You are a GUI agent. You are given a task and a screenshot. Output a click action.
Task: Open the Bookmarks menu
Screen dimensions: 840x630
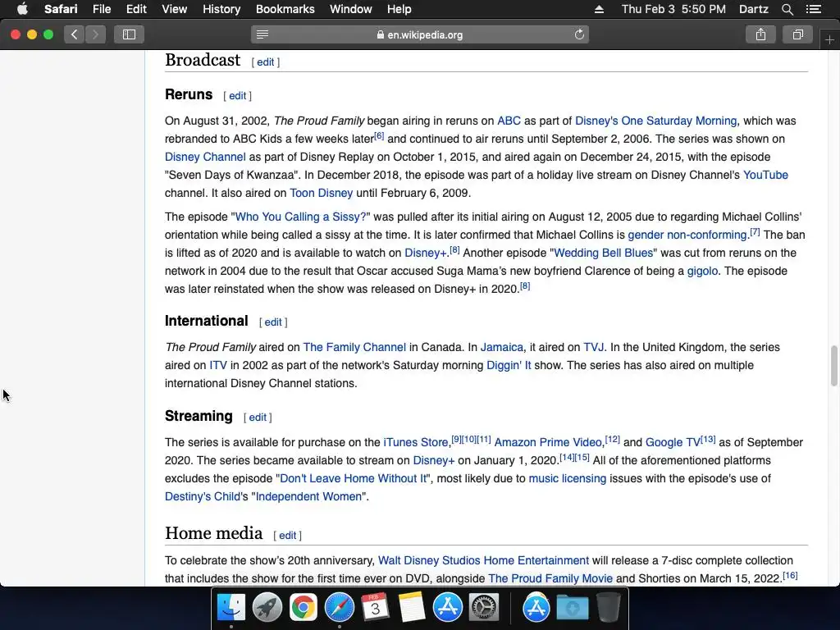point(285,9)
